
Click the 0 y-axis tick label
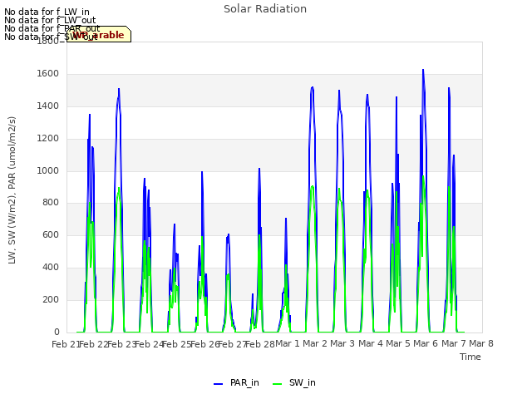57,332
